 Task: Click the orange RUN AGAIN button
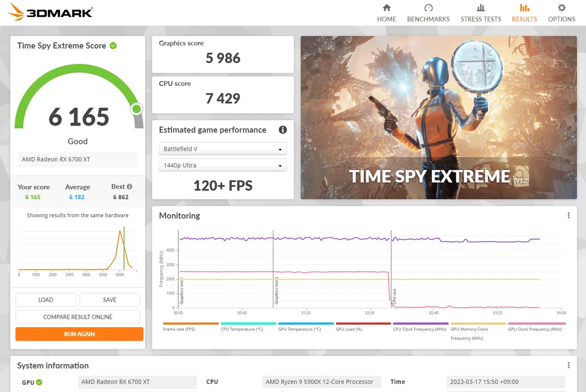coord(79,334)
